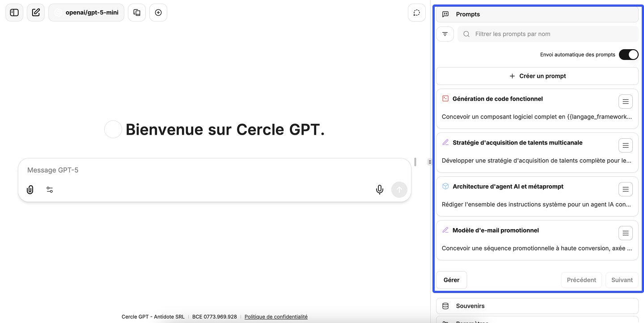This screenshot has width=644, height=323.
Task: Collapse the Prompts section header
Action: pyautogui.click(x=537, y=14)
